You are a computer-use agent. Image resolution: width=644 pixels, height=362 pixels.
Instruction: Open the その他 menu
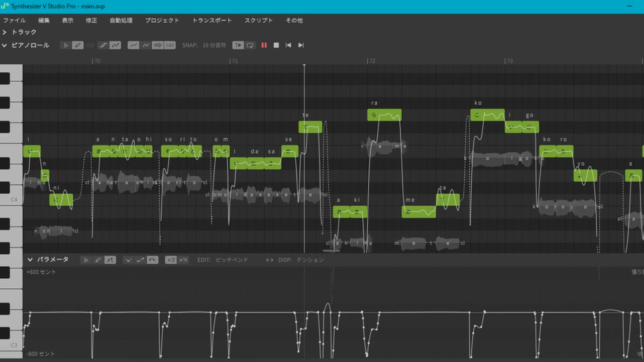pyautogui.click(x=294, y=20)
